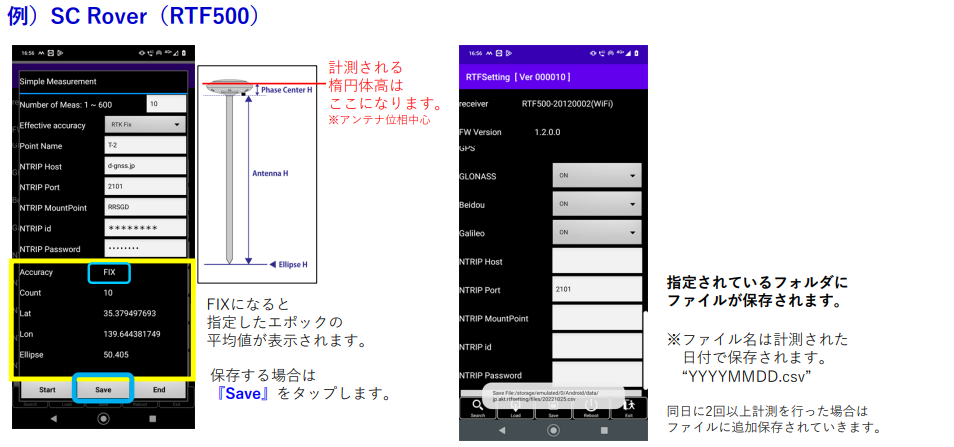Click the Point Name field showing T-2
The width and height of the screenshot is (954, 447).
point(145,145)
